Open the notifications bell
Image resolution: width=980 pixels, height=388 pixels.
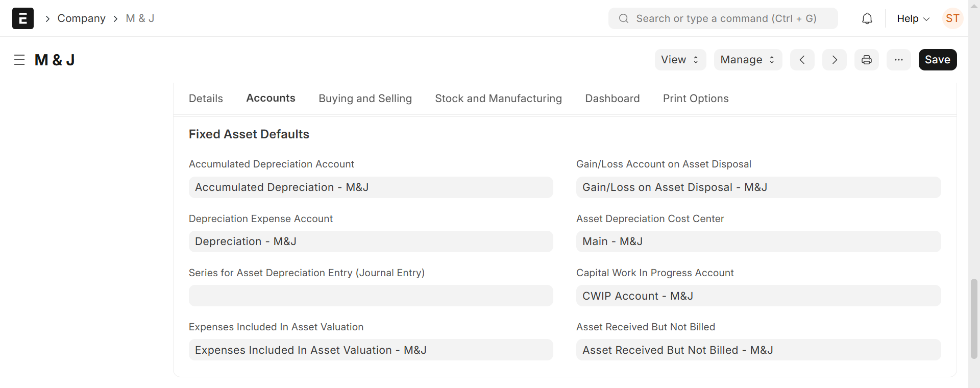click(x=867, y=18)
